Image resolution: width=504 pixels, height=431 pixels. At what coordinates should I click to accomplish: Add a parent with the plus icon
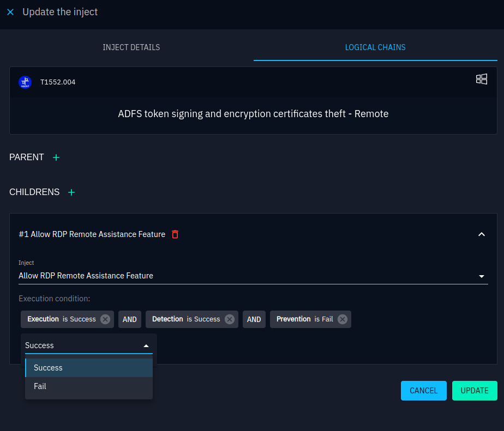pyautogui.click(x=56, y=157)
